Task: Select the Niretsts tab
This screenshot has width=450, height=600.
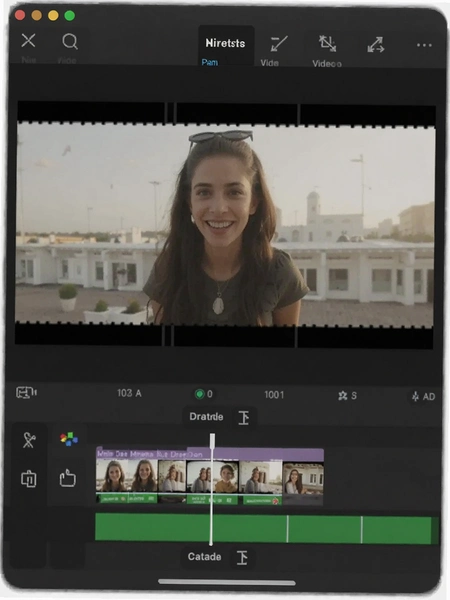Action: (x=225, y=43)
